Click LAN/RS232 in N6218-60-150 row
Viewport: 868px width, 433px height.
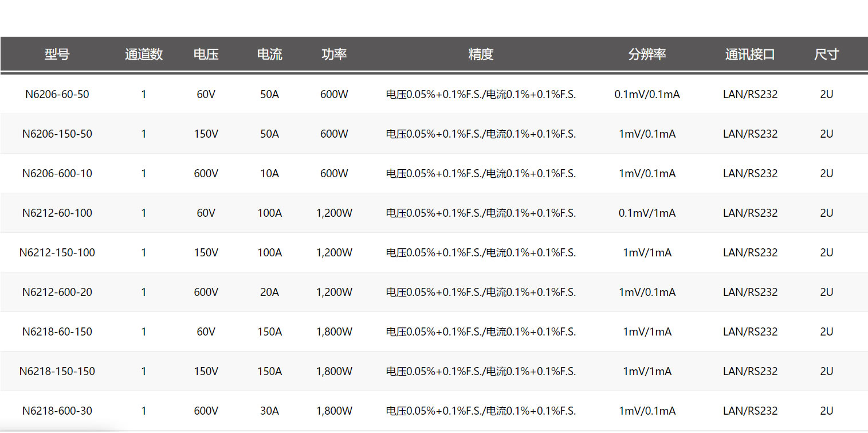[751, 331]
